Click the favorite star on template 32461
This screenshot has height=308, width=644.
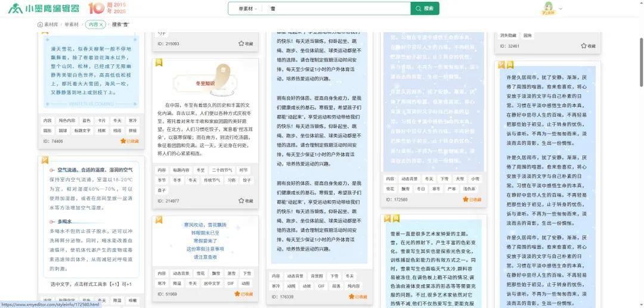coord(588,46)
